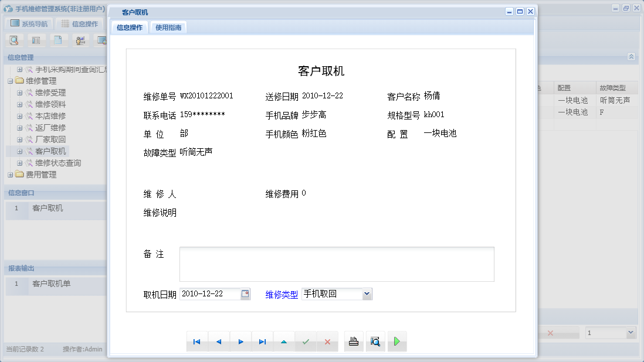Viewport: 644px width, 362px height.
Task: Click the new document icon in the toolbar
Action: click(x=57, y=40)
